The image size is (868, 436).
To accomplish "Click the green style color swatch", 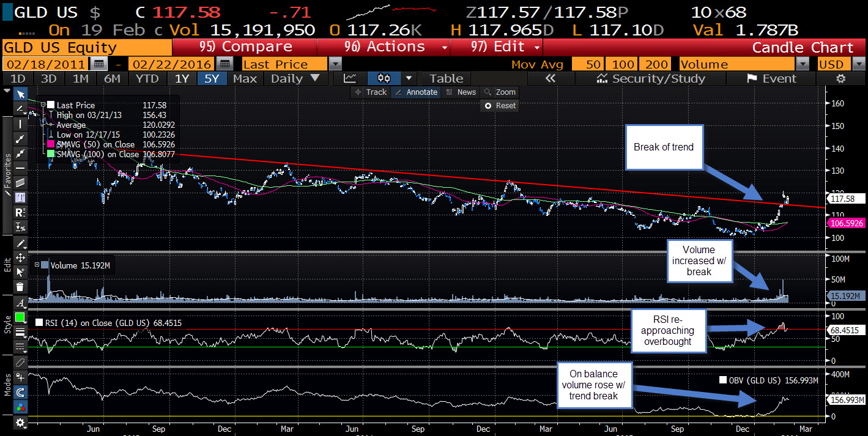I will click(20, 317).
